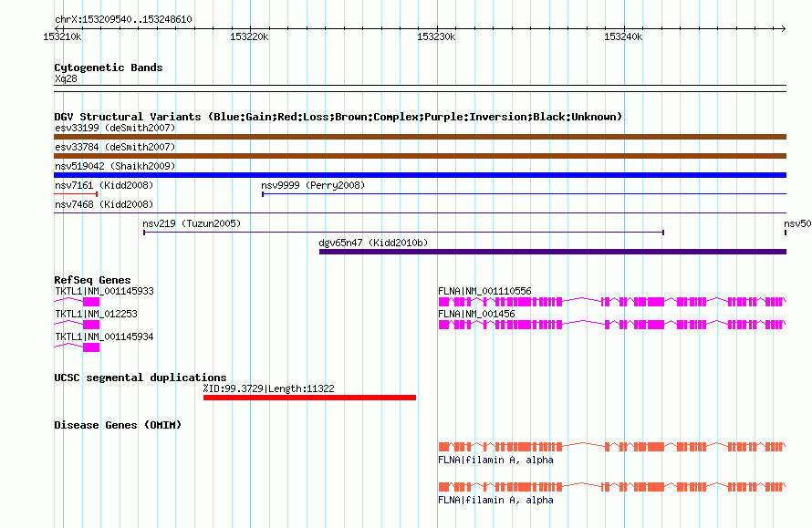Open the nsv9999 (Perry2008) label

click(313, 185)
